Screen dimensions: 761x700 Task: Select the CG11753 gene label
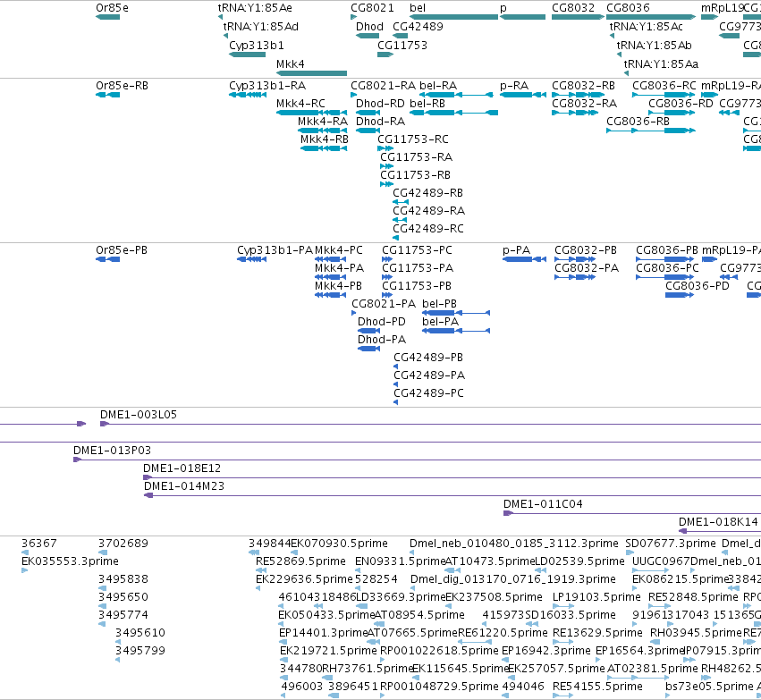402,45
